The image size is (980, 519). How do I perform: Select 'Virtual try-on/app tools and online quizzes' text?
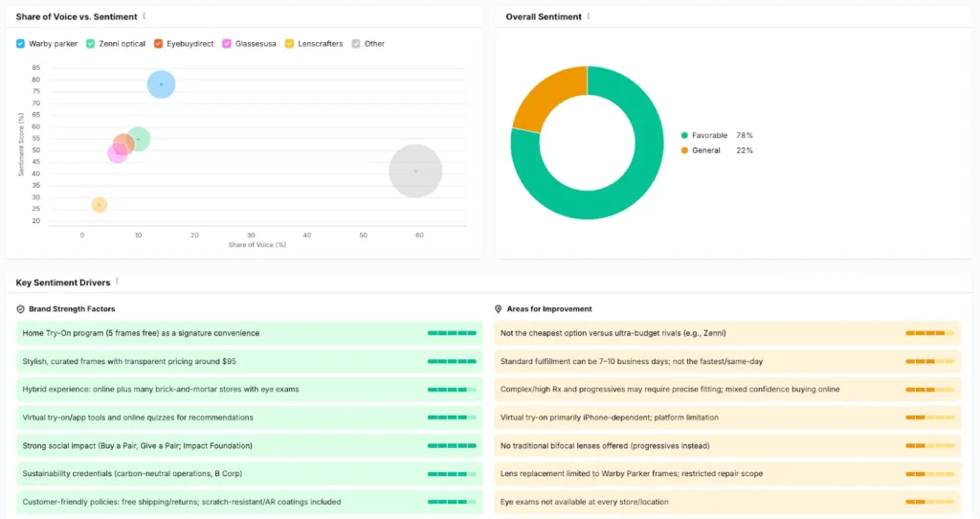tap(97, 417)
